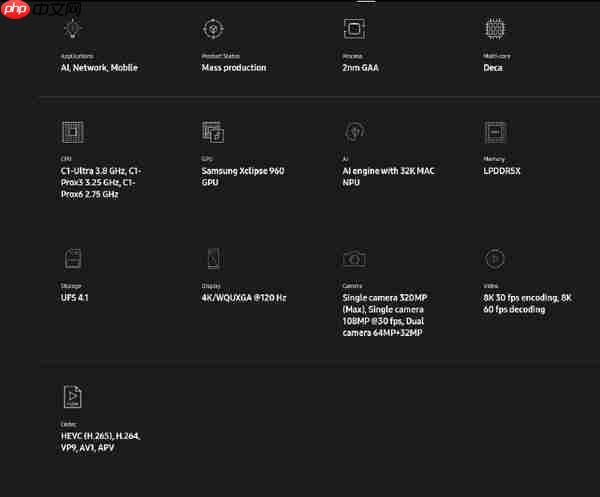The height and width of the screenshot is (497, 600).
Task: Select the Camera icon
Action: 354,258
